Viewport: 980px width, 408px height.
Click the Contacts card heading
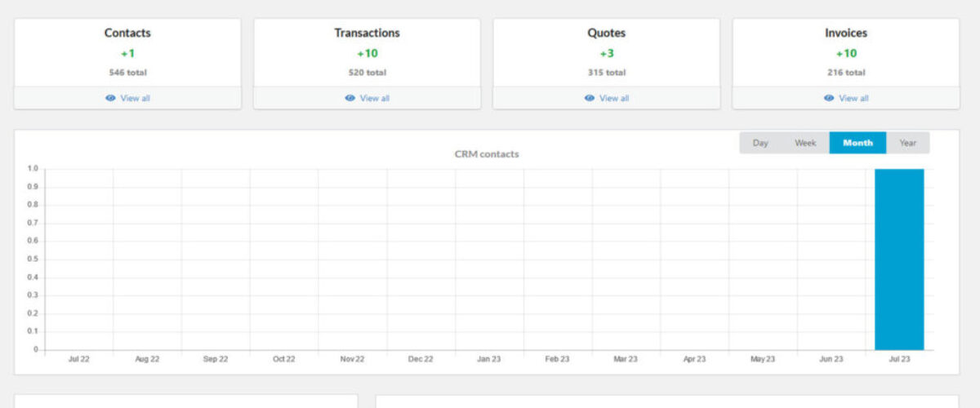point(127,33)
